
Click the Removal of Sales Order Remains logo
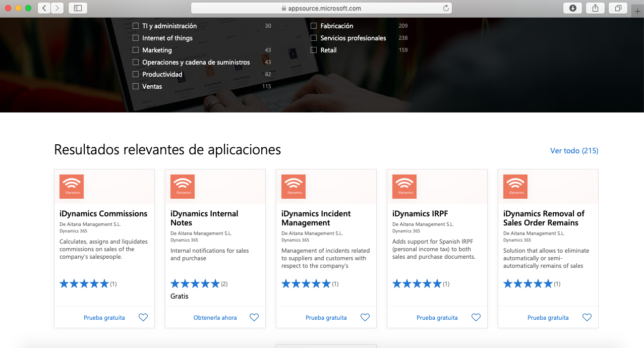tap(515, 187)
